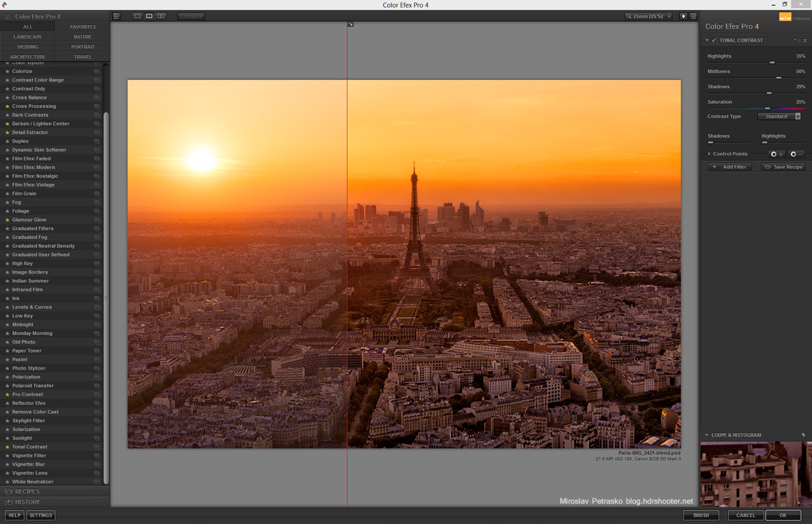Viewport: 812px width, 524px height.
Task: Toggle favorite star for Glamour Glow
Action: tap(7, 220)
